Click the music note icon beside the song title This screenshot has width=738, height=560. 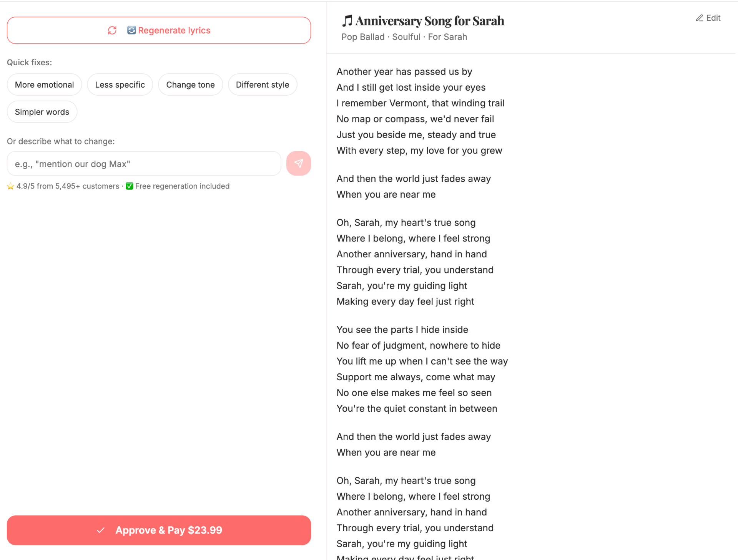(x=347, y=20)
